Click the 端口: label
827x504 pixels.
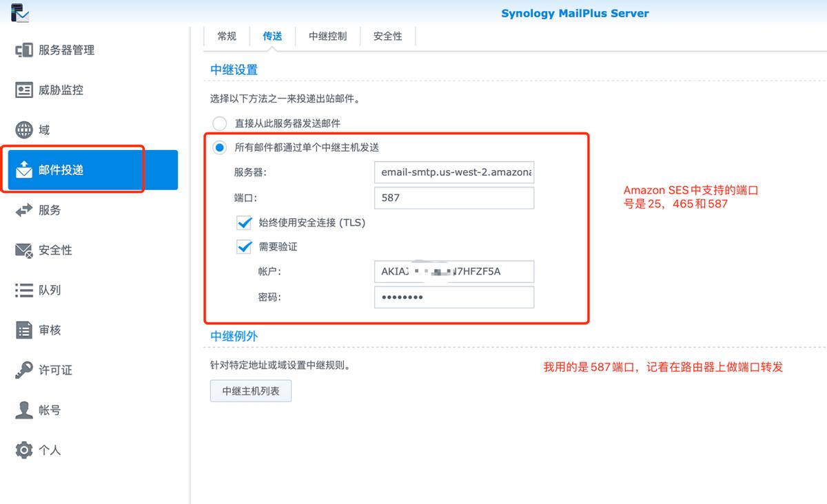(x=245, y=198)
